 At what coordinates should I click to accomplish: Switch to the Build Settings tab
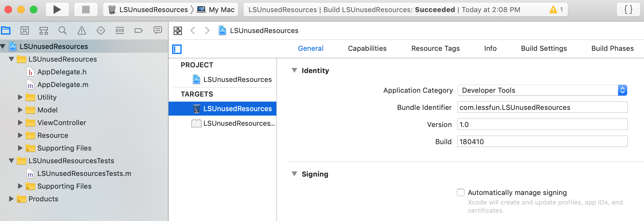click(x=544, y=48)
